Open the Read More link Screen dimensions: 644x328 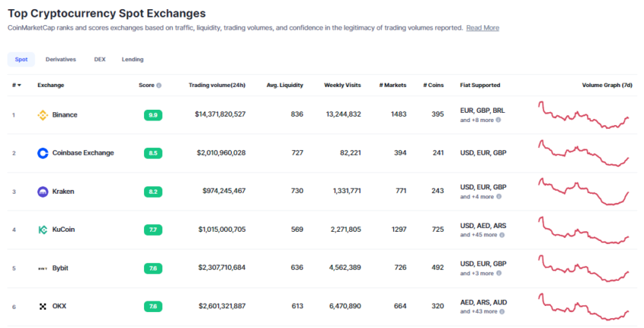click(x=483, y=28)
